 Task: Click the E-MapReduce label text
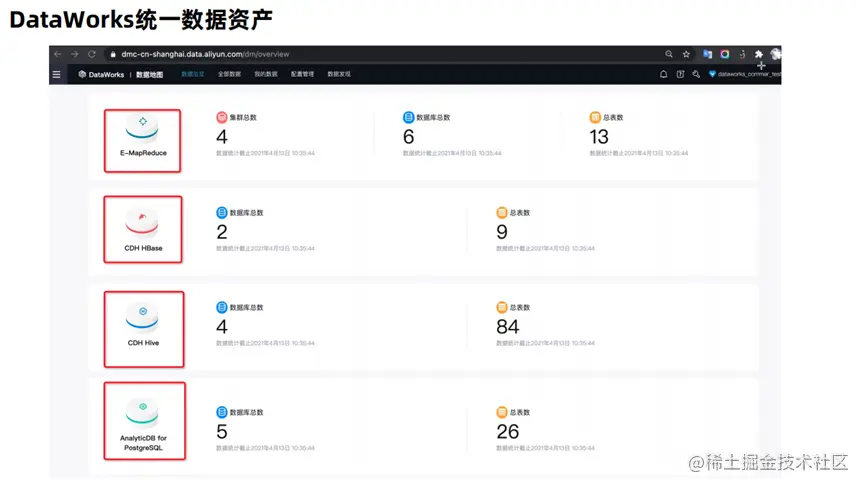coord(143,153)
